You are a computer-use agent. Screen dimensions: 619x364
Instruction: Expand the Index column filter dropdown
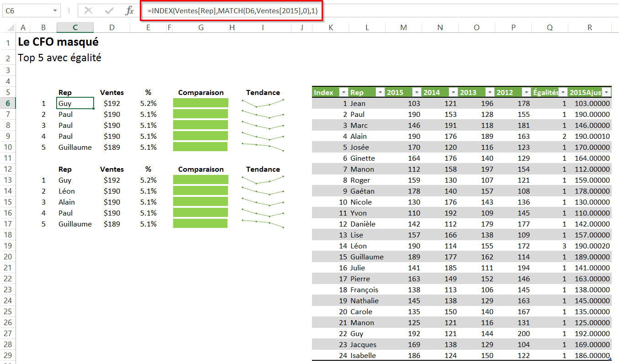pos(344,92)
